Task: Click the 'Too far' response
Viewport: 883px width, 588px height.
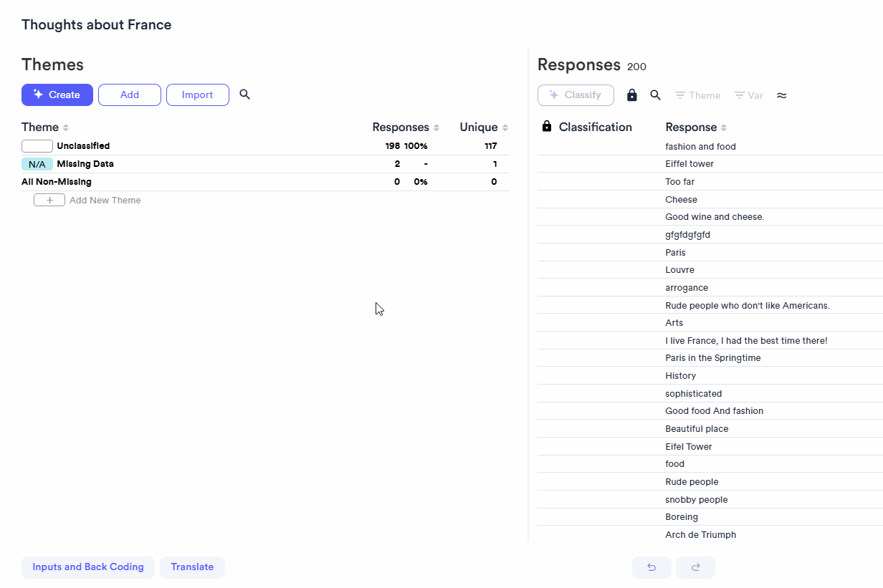Action: click(x=679, y=182)
